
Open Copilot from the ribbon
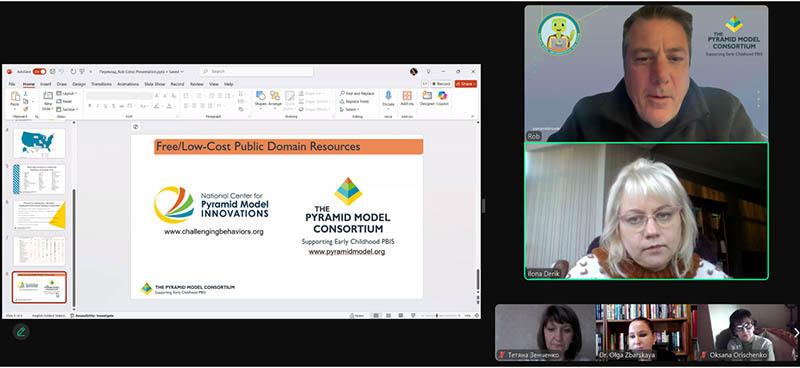(x=442, y=99)
